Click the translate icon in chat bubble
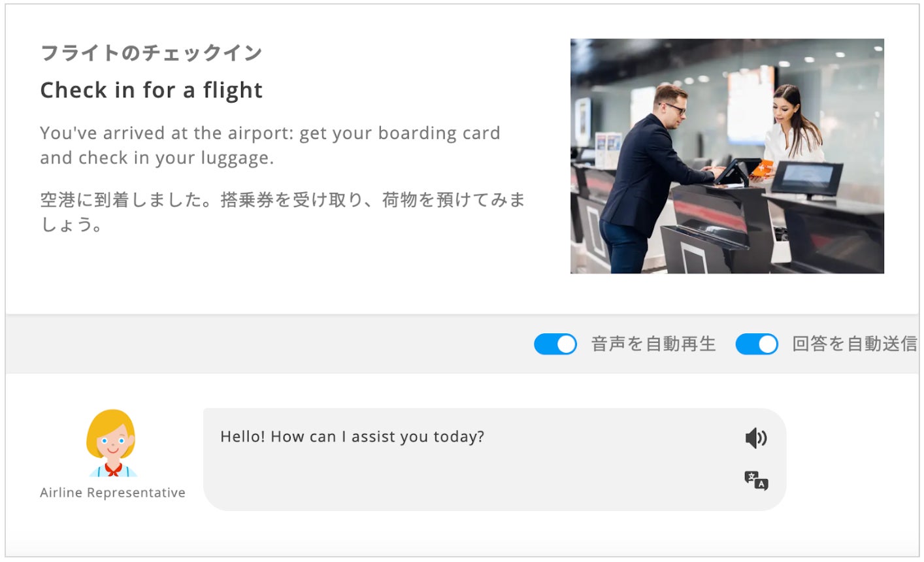924x562 pixels. coord(755,480)
